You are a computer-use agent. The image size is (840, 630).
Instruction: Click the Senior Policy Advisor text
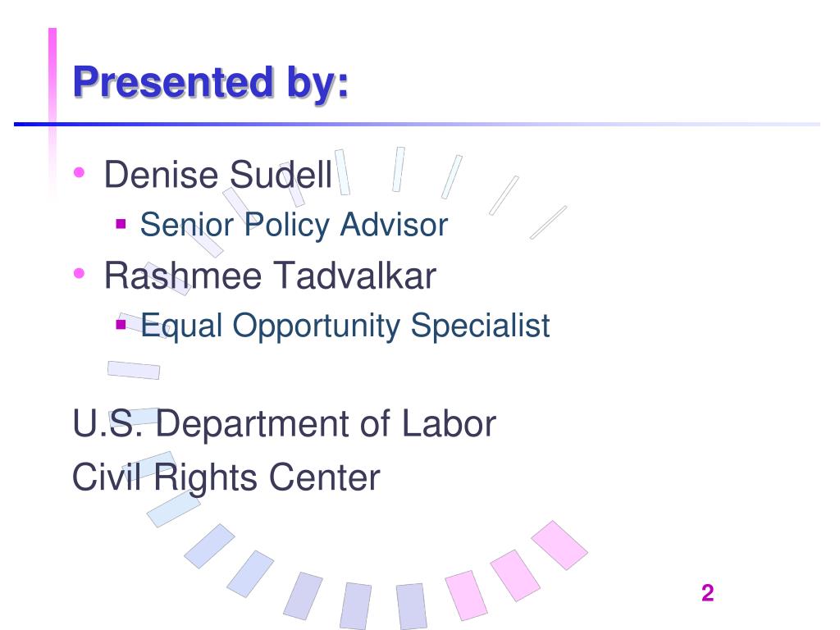click(294, 225)
